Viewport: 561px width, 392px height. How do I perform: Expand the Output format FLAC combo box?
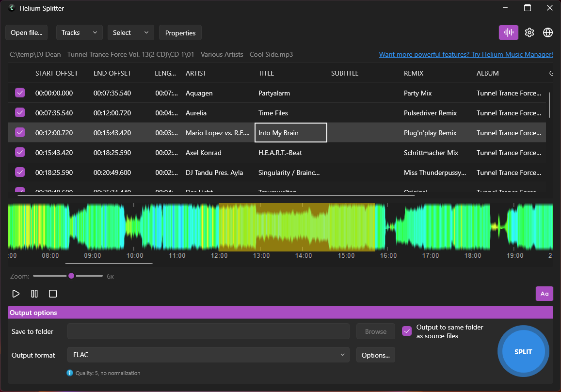208,355
